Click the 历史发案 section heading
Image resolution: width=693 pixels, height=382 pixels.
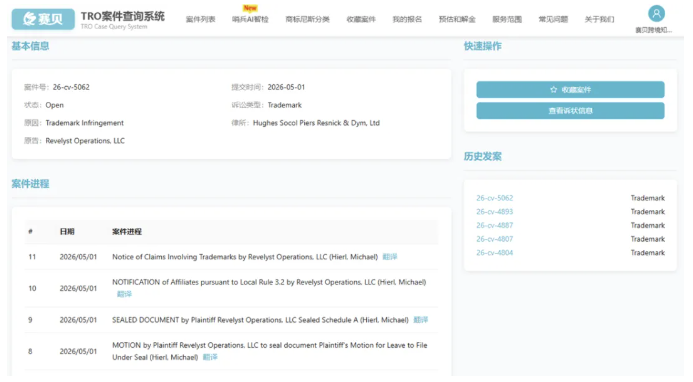click(483, 157)
